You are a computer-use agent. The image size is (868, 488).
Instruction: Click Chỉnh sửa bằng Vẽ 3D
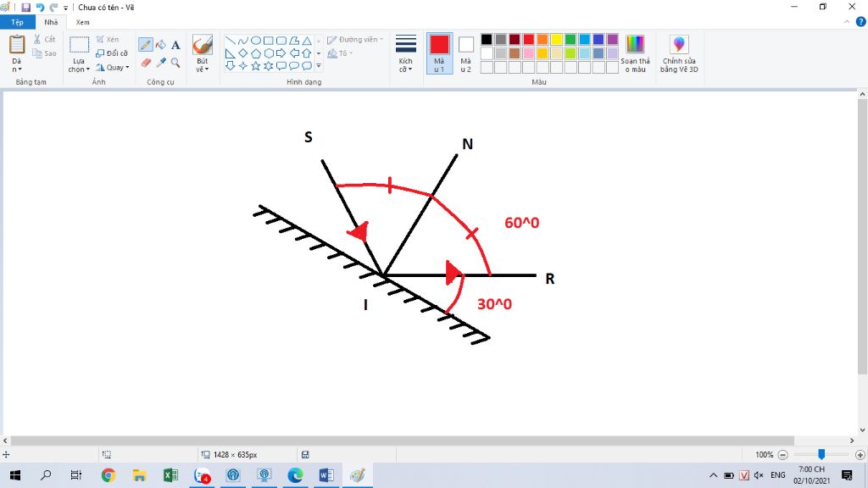pyautogui.click(x=679, y=53)
